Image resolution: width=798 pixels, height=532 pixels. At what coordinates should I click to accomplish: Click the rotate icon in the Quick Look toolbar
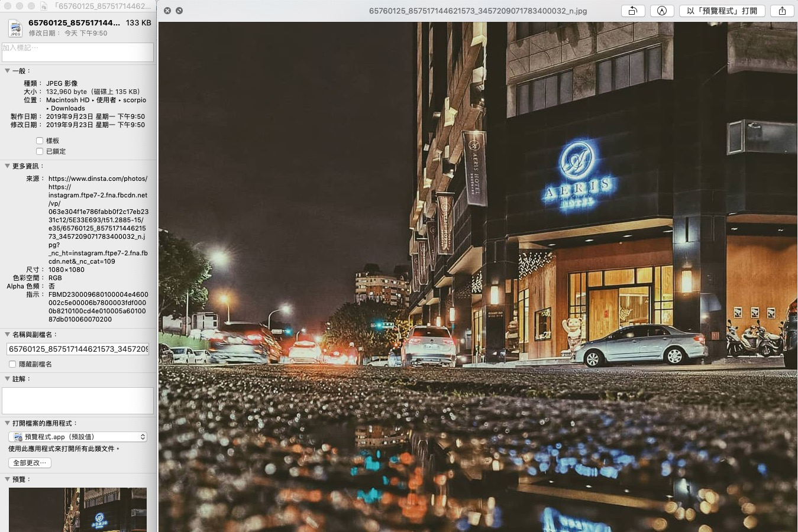(x=633, y=11)
